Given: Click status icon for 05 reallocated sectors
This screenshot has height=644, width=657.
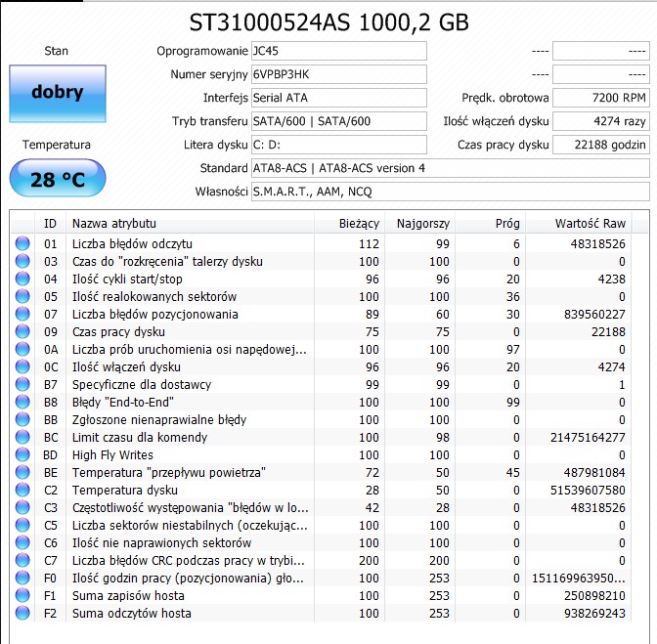Looking at the screenshot, I should [x=22, y=296].
